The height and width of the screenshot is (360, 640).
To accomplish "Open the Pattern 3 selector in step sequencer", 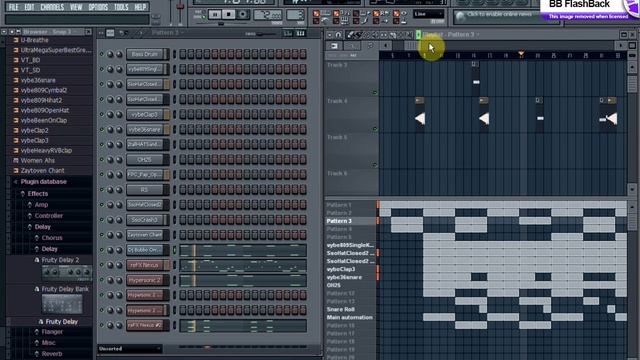I will point(167,33).
